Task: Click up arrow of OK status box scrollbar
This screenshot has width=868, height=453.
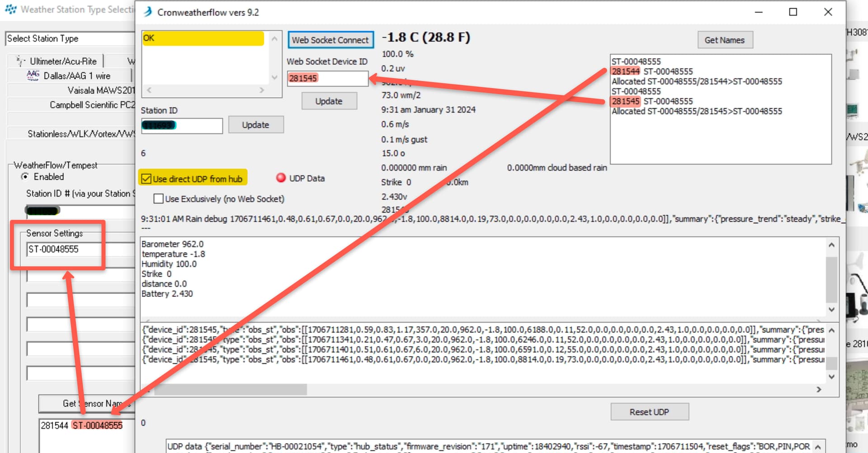Action: pos(274,39)
